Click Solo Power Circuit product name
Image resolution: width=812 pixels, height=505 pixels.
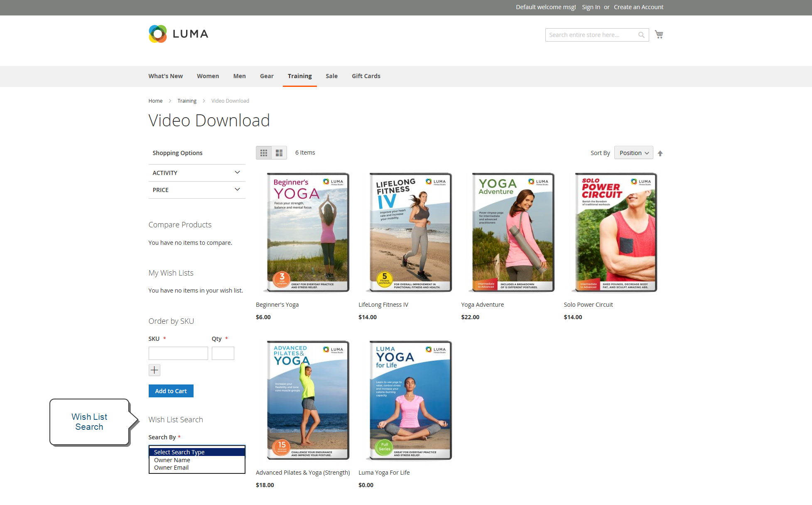coord(588,305)
